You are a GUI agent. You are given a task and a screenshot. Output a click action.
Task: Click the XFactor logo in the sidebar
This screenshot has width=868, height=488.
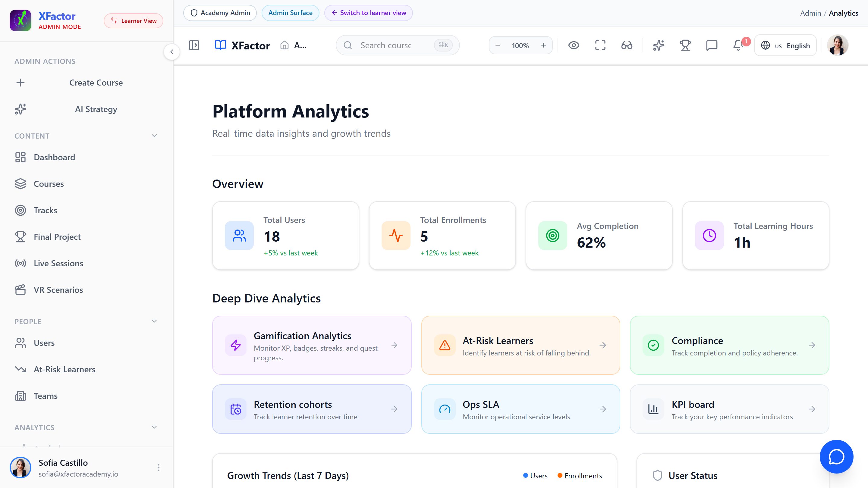point(20,20)
